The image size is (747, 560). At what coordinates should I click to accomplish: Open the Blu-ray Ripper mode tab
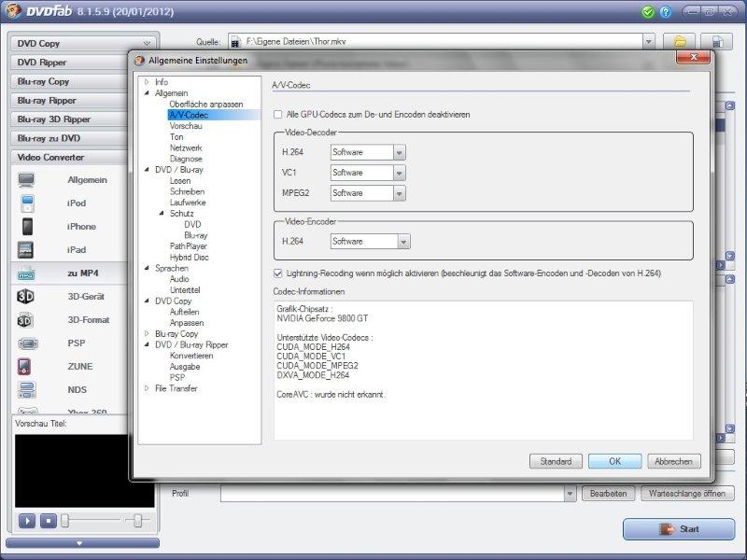pos(82,100)
